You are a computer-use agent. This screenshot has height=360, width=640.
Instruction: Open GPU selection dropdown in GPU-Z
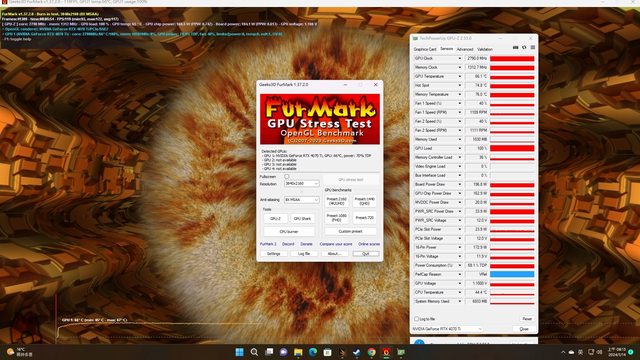point(447,329)
